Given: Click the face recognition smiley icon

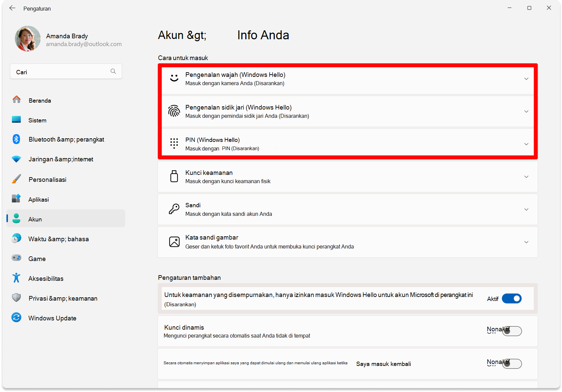Looking at the screenshot, I should pos(174,78).
